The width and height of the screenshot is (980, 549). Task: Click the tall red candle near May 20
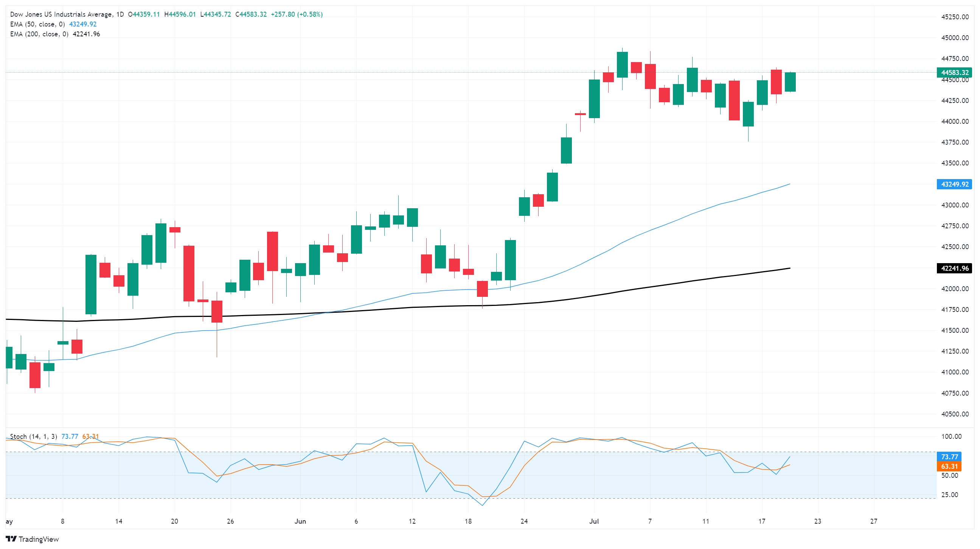pyautogui.click(x=189, y=273)
